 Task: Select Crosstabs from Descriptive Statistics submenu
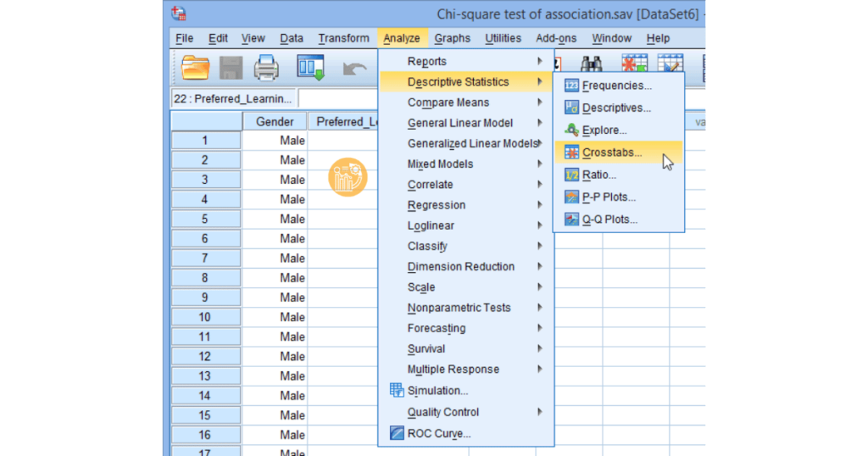611,153
